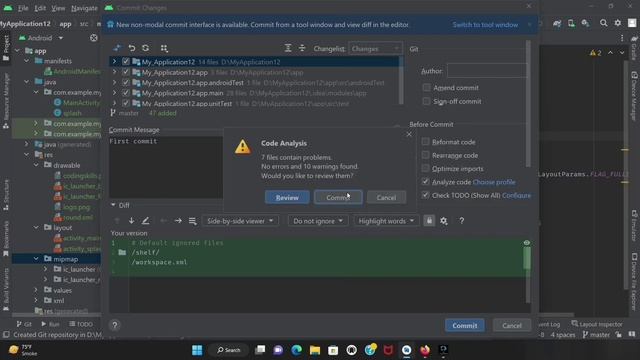The width and height of the screenshot is (640, 360).
Task: Open Run tool window tab
Action: coord(50,324)
